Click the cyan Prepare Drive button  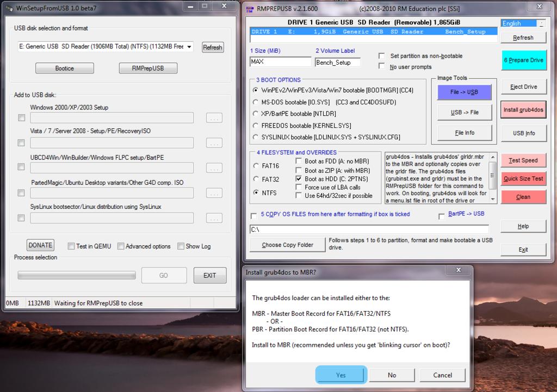(523, 60)
